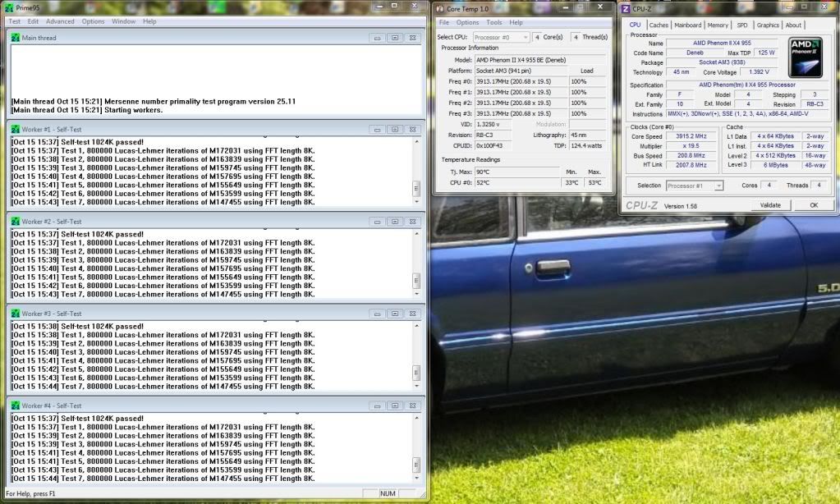
Task: Close the Worker #4 child window
Action: (x=412, y=405)
